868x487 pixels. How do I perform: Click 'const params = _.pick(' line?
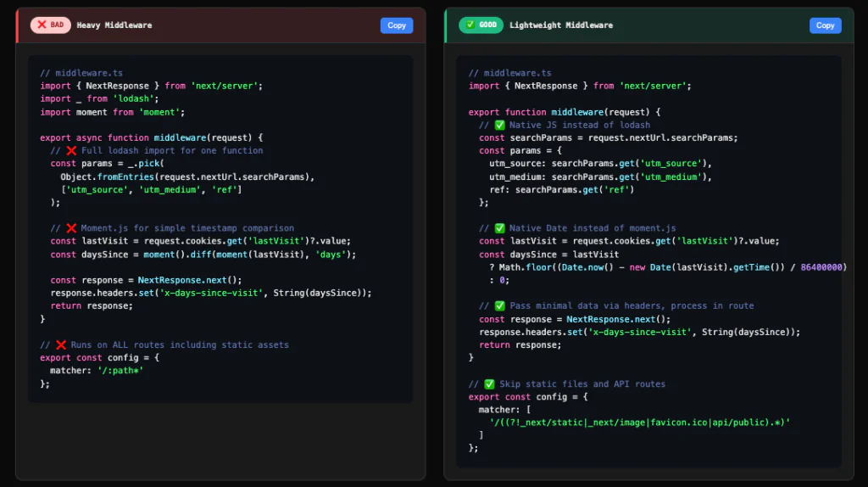coord(107,164)
